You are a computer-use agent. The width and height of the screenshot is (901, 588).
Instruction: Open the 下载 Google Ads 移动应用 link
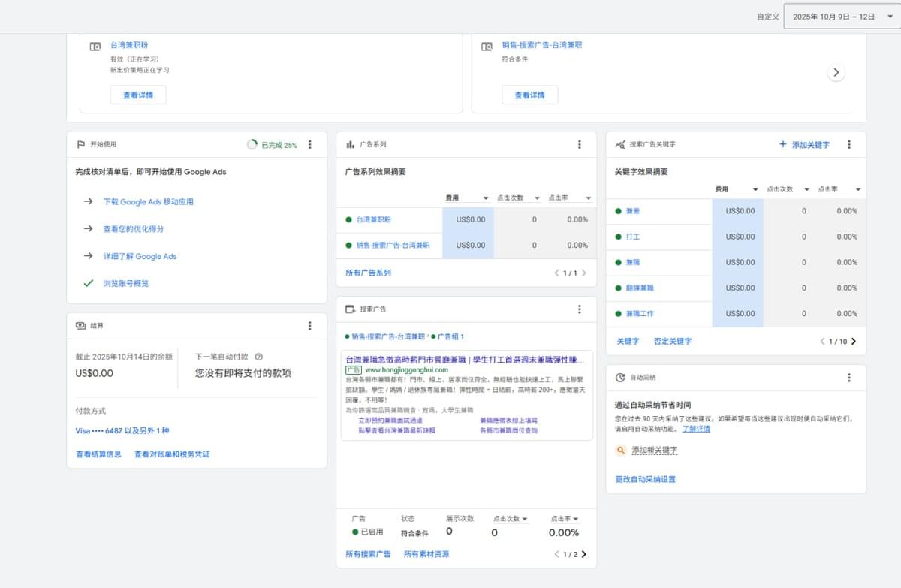[149, 202]
